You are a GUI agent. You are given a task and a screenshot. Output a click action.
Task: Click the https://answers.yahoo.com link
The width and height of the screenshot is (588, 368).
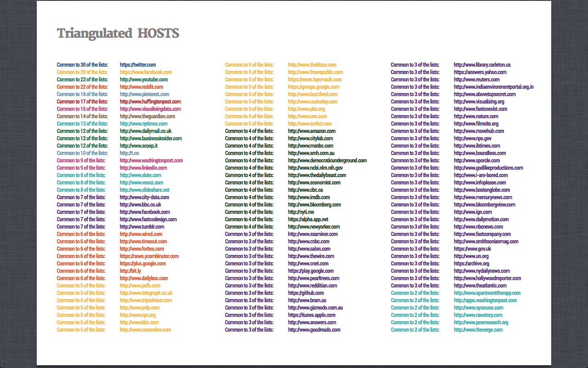coord(481,72)
